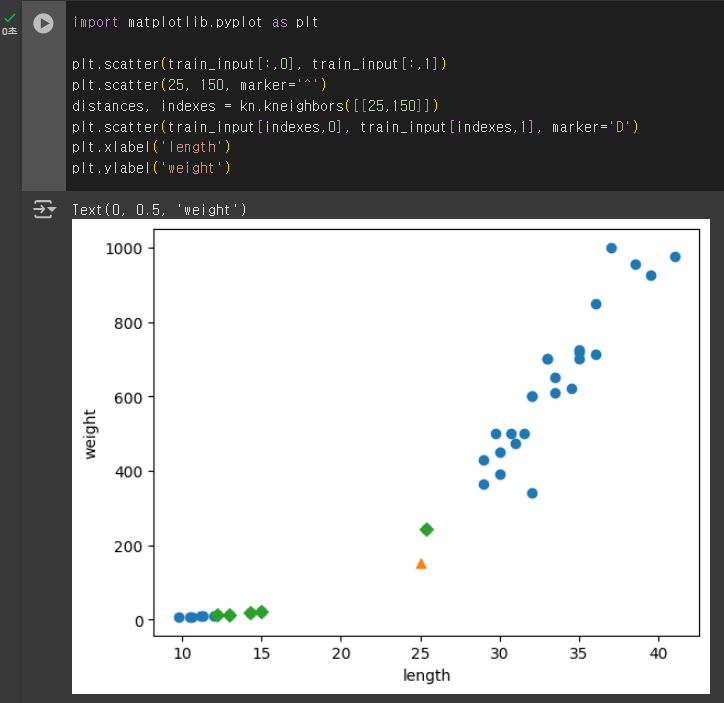This screenshot has height=703, width=724.
Task: Click the line with marker='D' scatter call
Action: [x=355, y=126]
